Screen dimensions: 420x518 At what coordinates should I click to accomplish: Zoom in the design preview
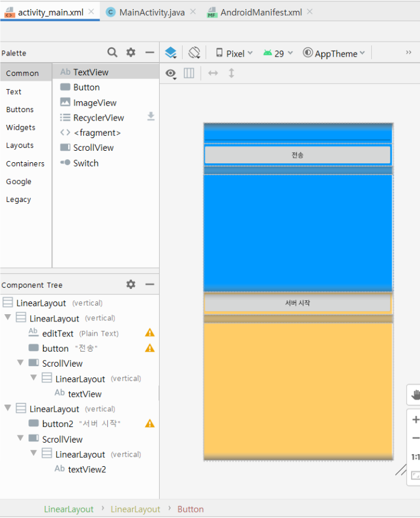(x=416, y=420)
